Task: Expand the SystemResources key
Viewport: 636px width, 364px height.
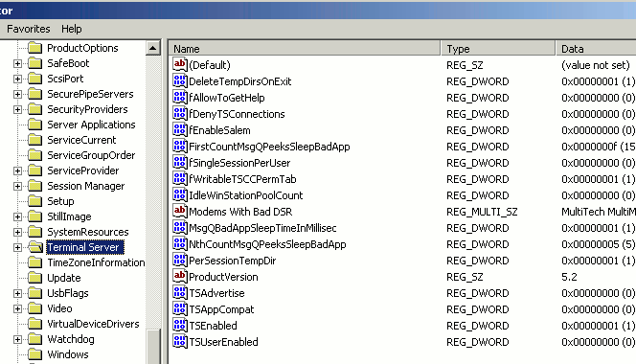Action: coord(17,232)
